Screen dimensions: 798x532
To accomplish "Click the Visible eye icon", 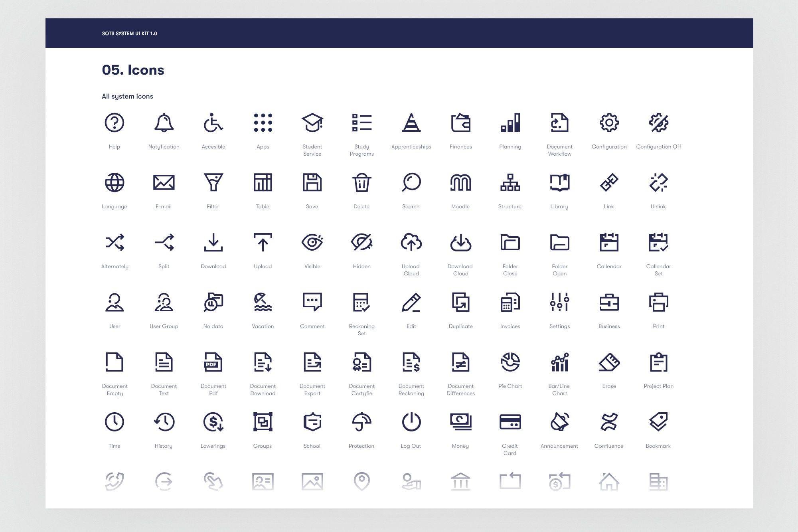I will pyautogui.click(x=312, y=242).
